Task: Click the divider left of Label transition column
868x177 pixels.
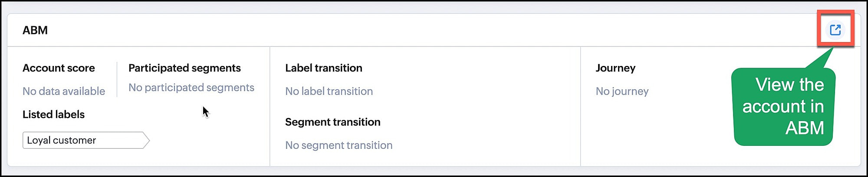Action: tap(270, 106)
